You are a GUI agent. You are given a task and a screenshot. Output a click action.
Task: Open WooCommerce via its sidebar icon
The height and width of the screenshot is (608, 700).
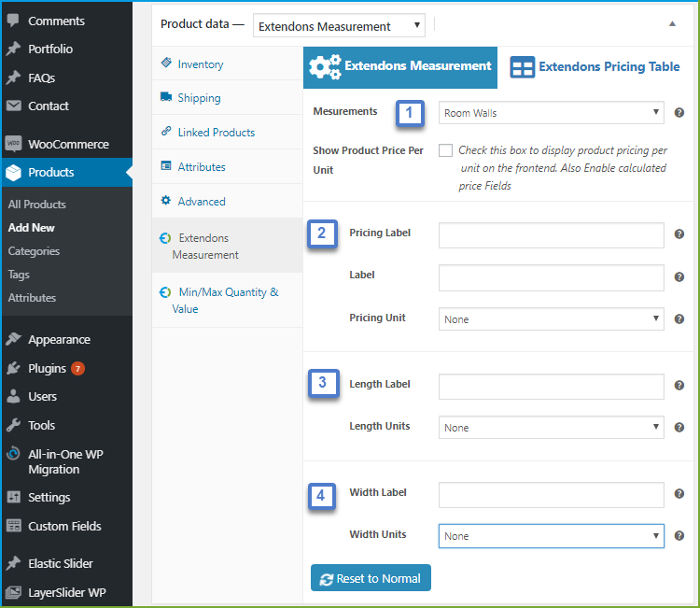tap(13, 144)
